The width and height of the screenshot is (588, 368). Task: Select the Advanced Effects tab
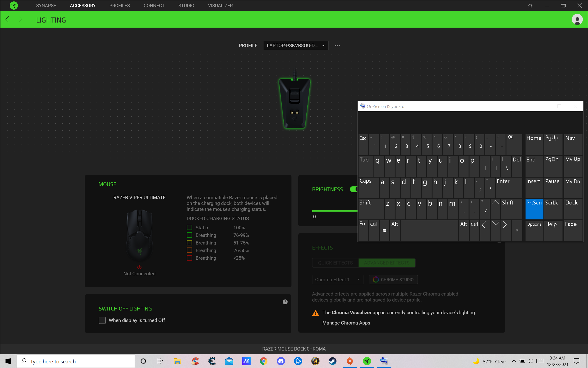click(387, 263)
